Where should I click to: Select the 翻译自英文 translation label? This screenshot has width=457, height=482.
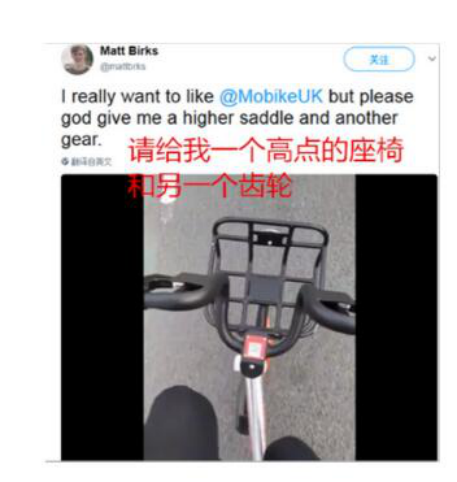click(x=91, y=162)
